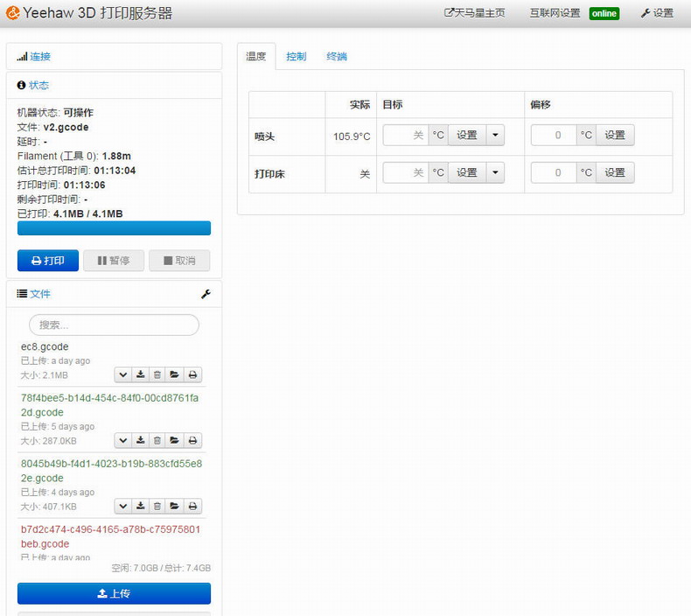This screenshot has width=691, height=616.
Task: Open file list wrench settings icon
Action: click(x=206, y=294)
